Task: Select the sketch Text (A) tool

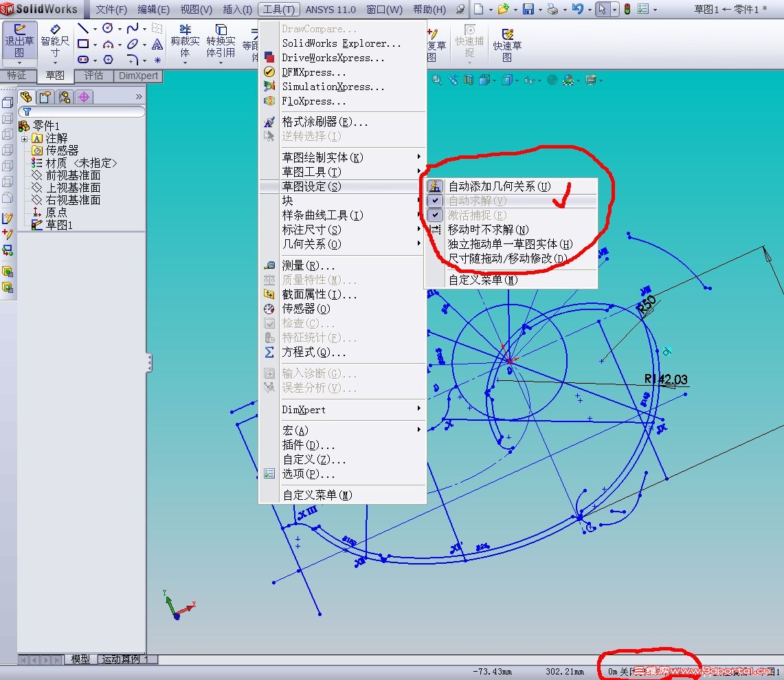Action: (x=157, y=44)
